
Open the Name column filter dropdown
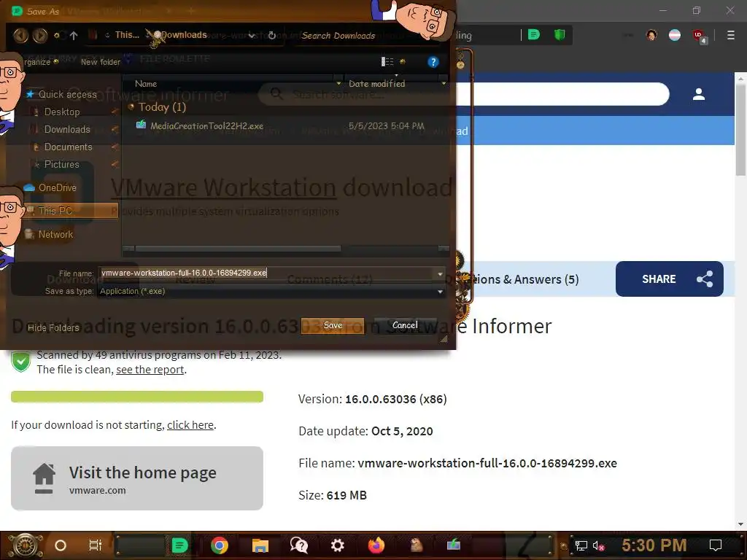point(338,84)
